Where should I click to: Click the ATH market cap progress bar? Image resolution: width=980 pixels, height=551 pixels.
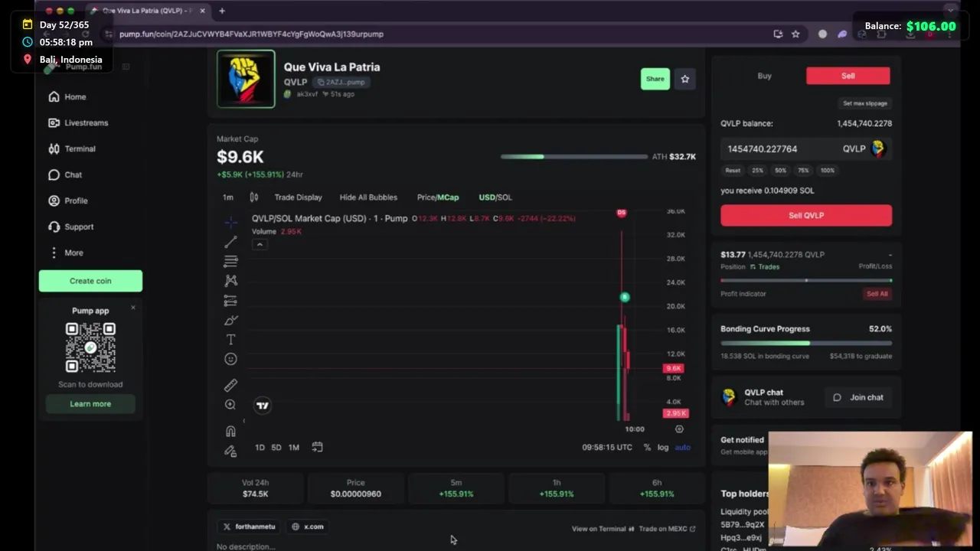pyautogui.click(x=574, y=157)
